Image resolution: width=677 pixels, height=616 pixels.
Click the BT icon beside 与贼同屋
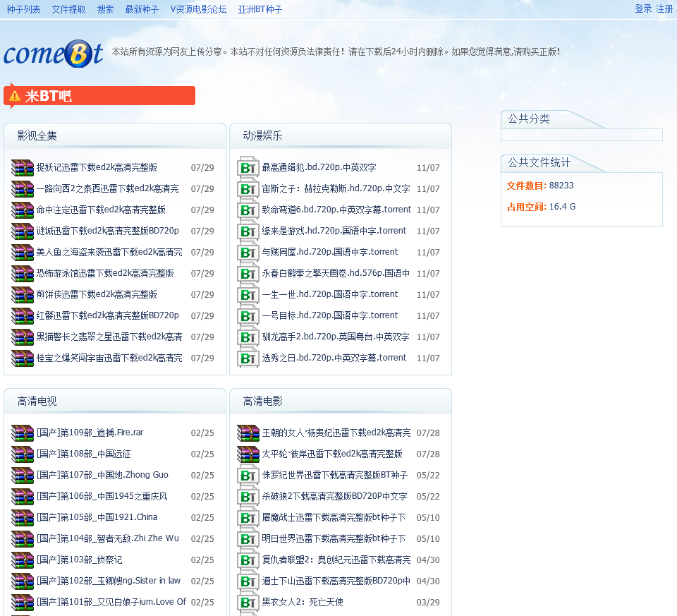point(248,253)
